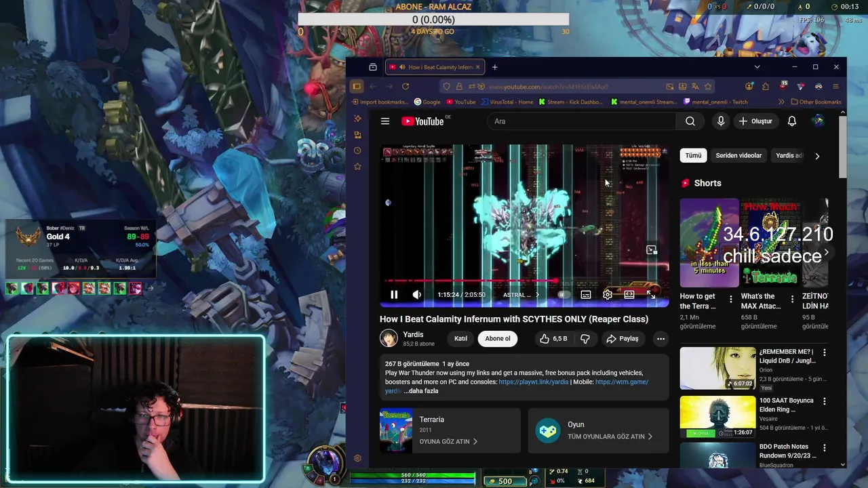Viewport: 868px width, 488px height.
Task: Like the video (6,5 B)
Action: 553,339
